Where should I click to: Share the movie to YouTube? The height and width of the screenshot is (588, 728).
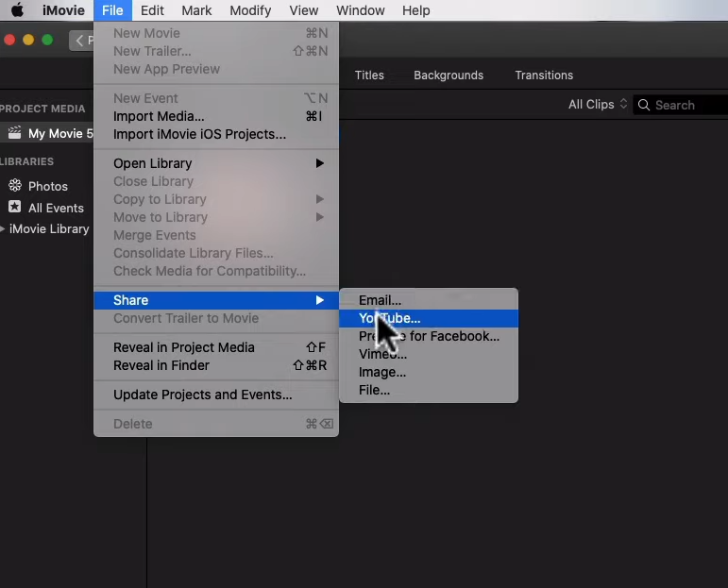pyautogui.click(x=429, y=318)
